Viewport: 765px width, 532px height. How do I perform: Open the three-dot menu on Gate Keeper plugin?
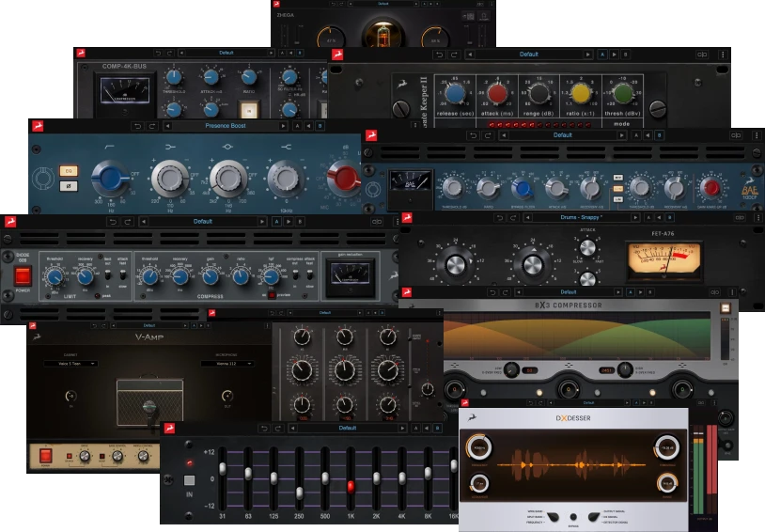(x=722, y=55)
